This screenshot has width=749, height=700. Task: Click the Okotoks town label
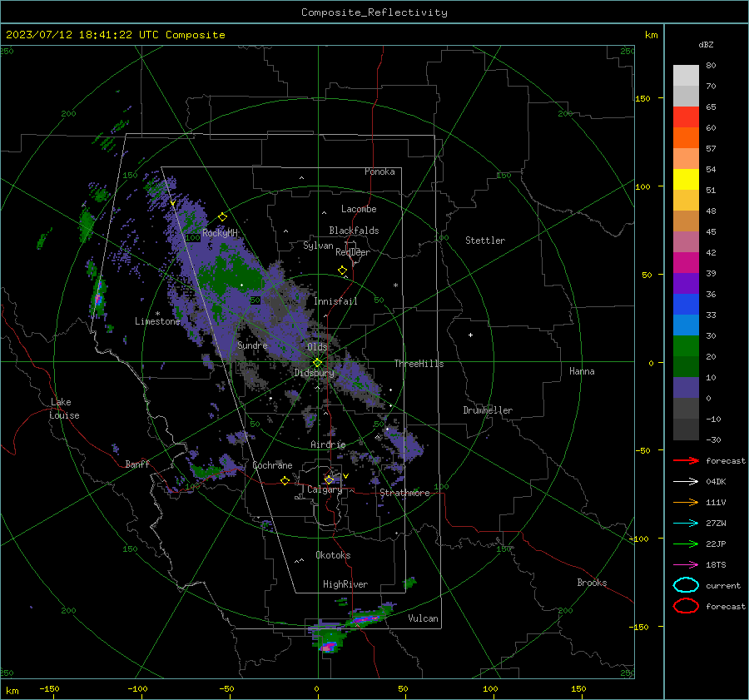[x=333, y=555]
